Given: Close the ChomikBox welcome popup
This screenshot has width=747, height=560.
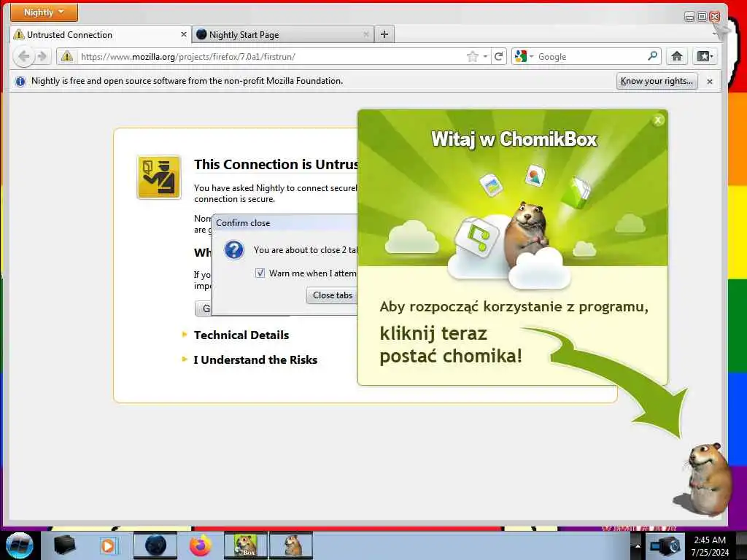Looking at the screenshot, I should point(658,120).
